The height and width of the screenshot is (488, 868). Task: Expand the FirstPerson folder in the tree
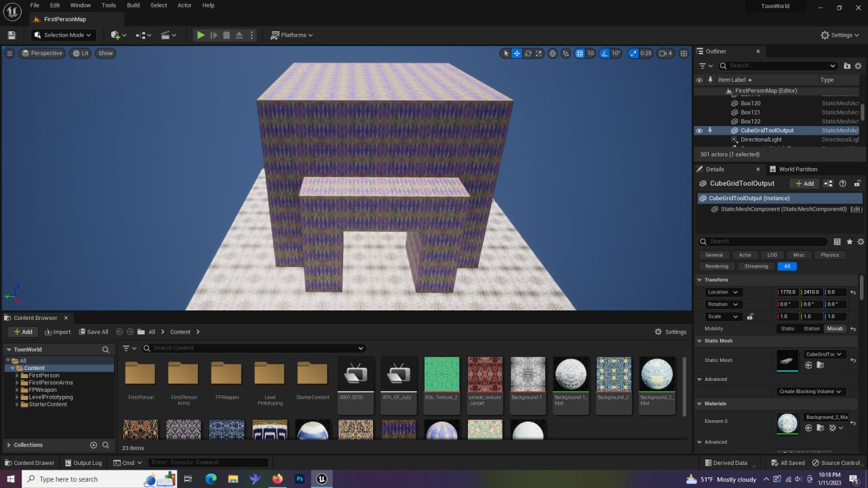17,375
